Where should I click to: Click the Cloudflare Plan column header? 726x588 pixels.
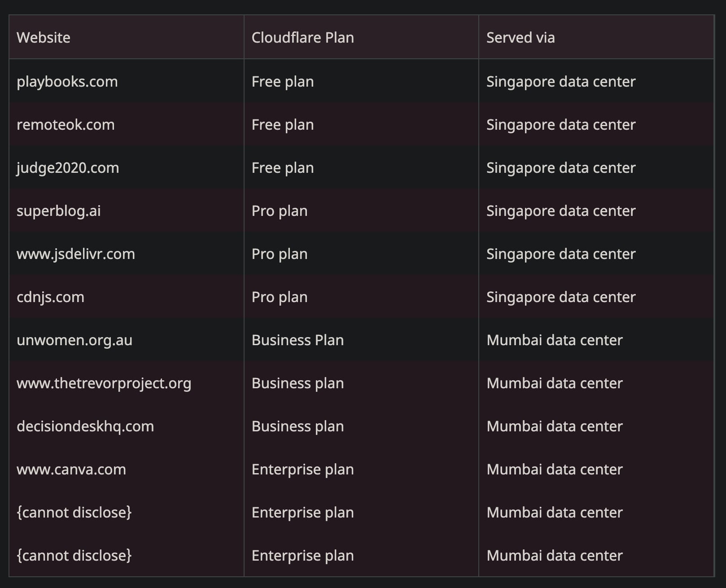tap(302, 38)
